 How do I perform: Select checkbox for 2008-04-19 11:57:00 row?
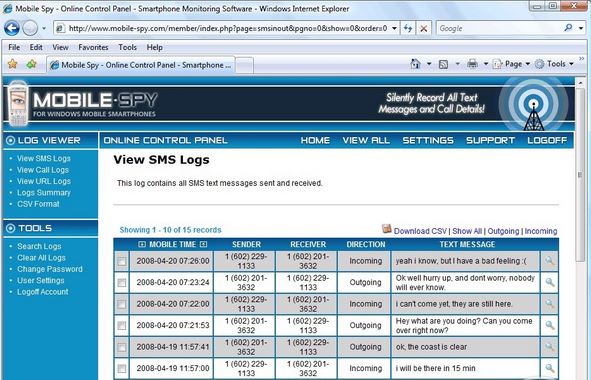pyautogui.click(x=122, y=368)
